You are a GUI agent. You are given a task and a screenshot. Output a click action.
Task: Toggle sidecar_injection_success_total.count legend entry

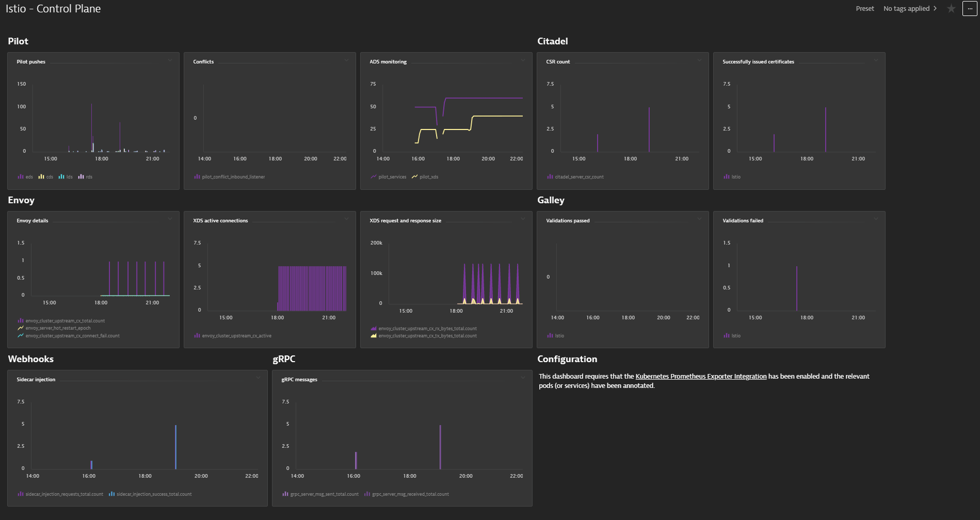[150, 494]
